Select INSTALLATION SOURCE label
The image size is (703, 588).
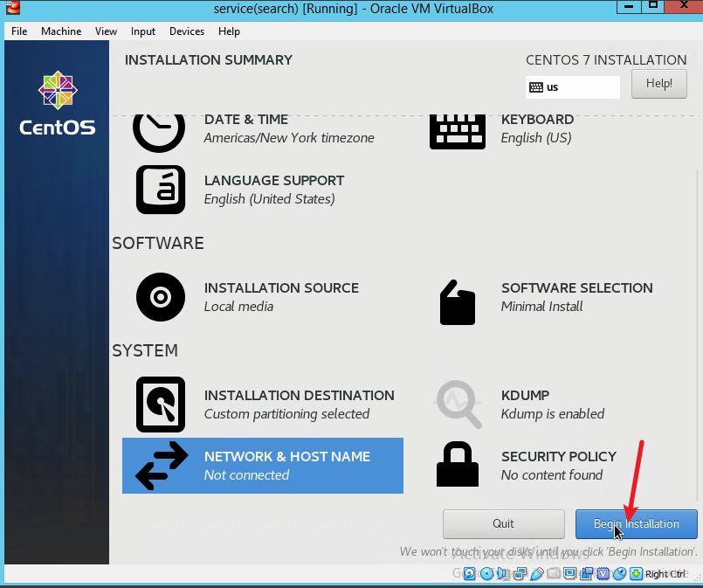tap(281, 288)
